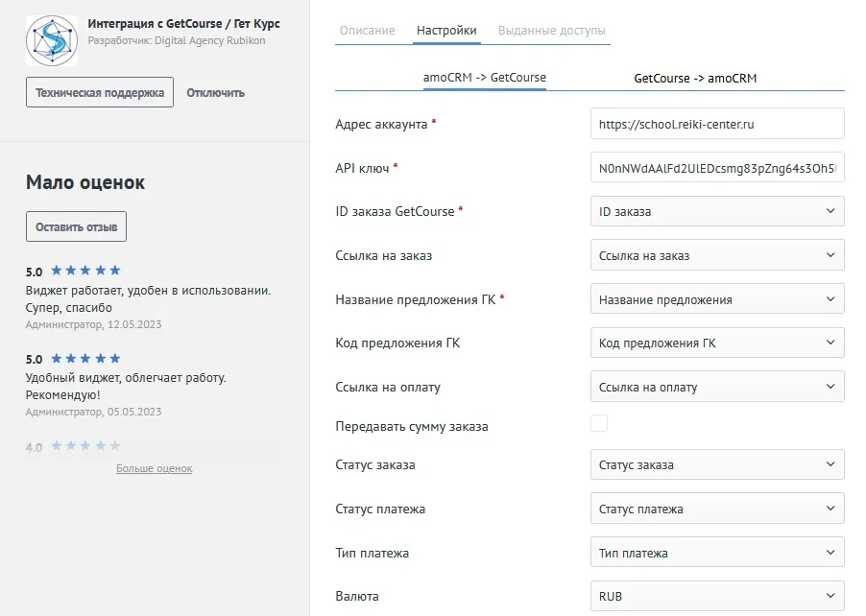This screenshot has width=866, height=616.
Task: Open the Больше оценок link
Action: point(156,468)
